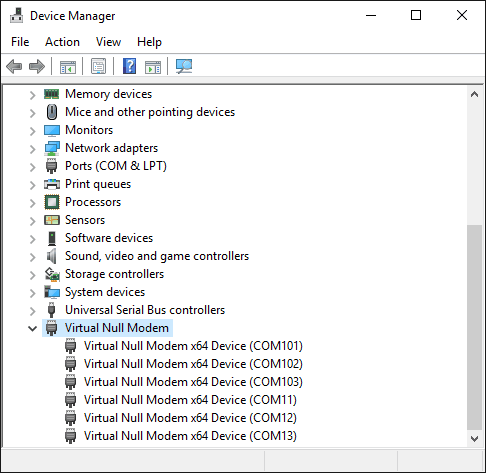This screenshot has height=473, width=486.
Task: Expand the Universal Serial Bus controllers chevron
Action: (32, 311)
